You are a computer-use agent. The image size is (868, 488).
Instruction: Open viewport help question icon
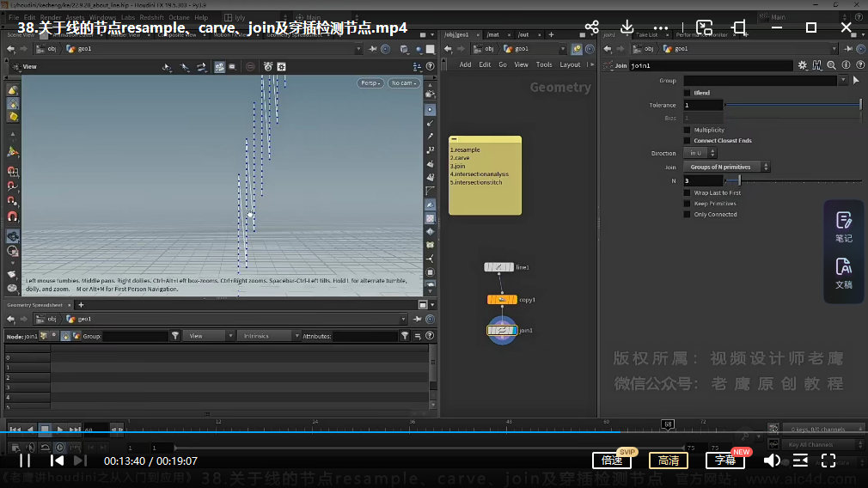point(430,66)
